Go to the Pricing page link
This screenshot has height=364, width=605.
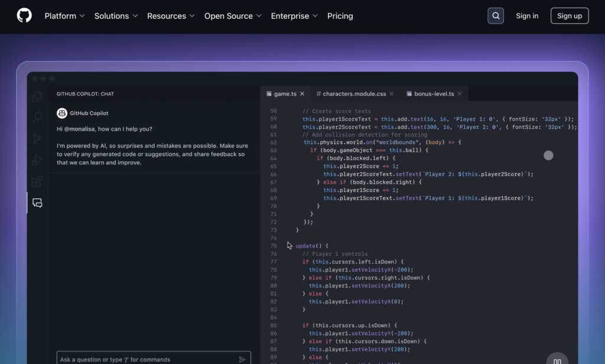[x=340, y=16]
